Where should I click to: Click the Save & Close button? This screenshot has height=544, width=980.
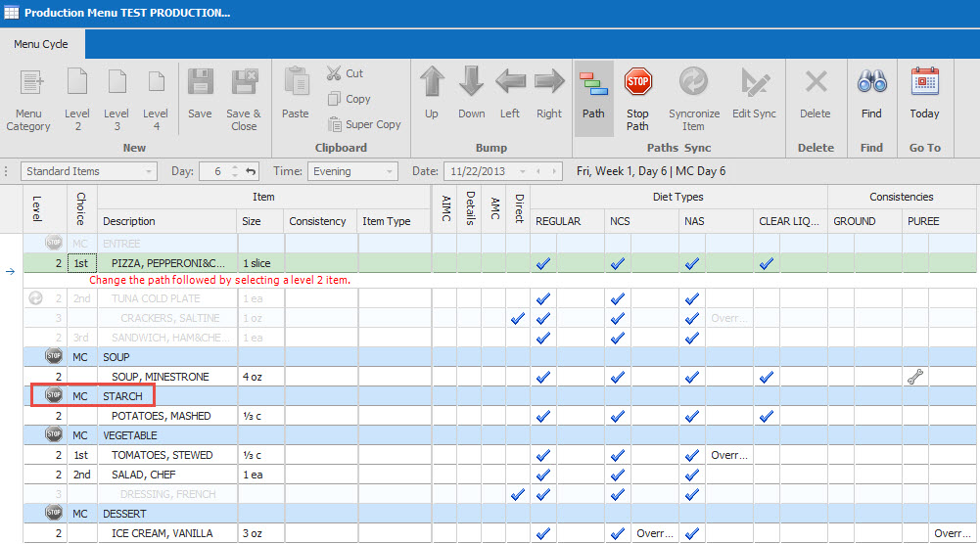[244, 94]
